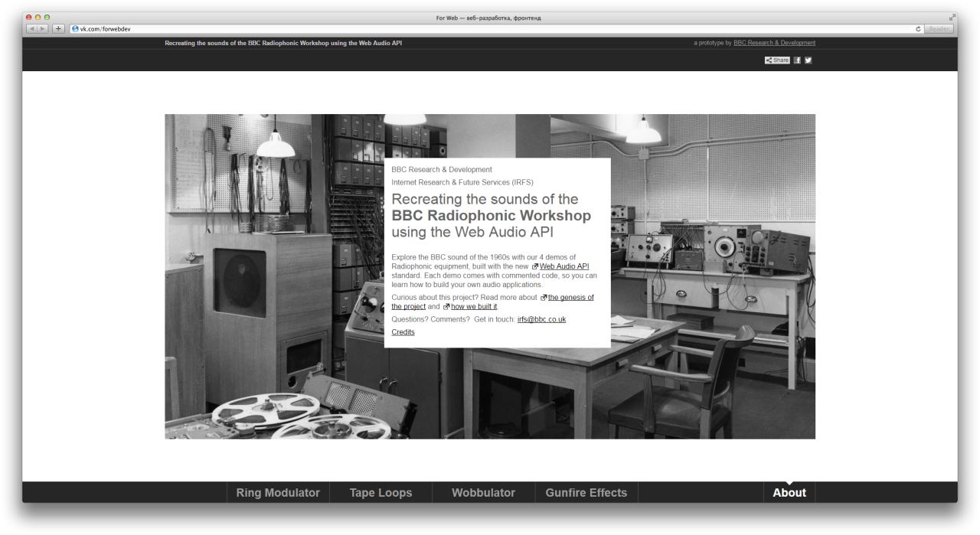The width and height of the screenshot is (980, 535).
Task: Open the Wobbulator tab
Action: tap(483, 493)
